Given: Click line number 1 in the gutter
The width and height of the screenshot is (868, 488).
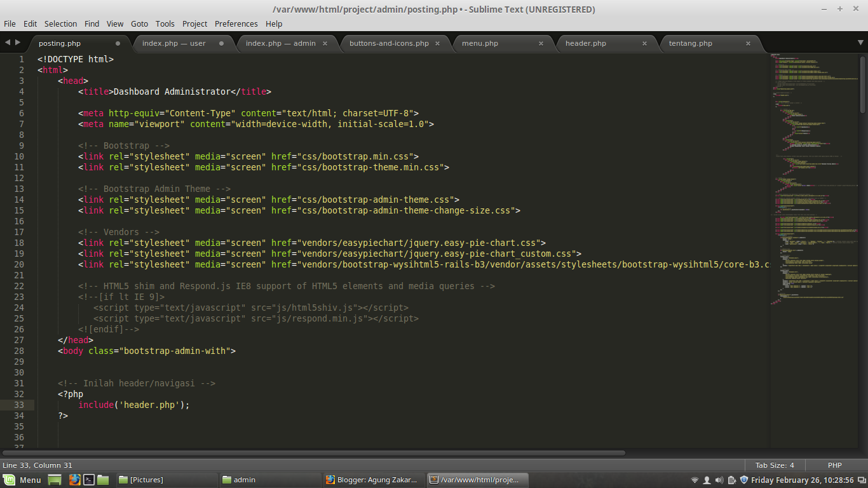Looking at the screenshot, I should [x=22, y=59].
